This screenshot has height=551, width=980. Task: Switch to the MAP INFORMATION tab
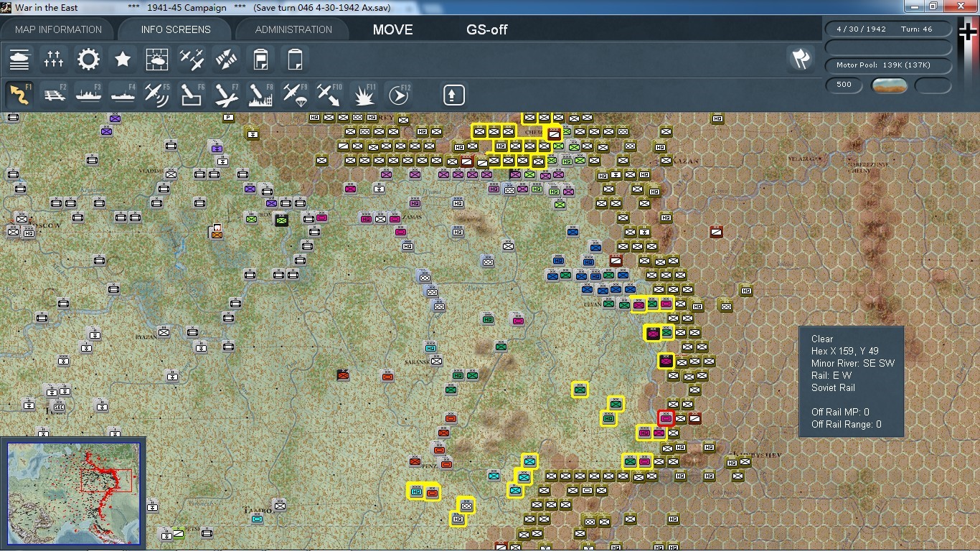[x=59, y=29]
